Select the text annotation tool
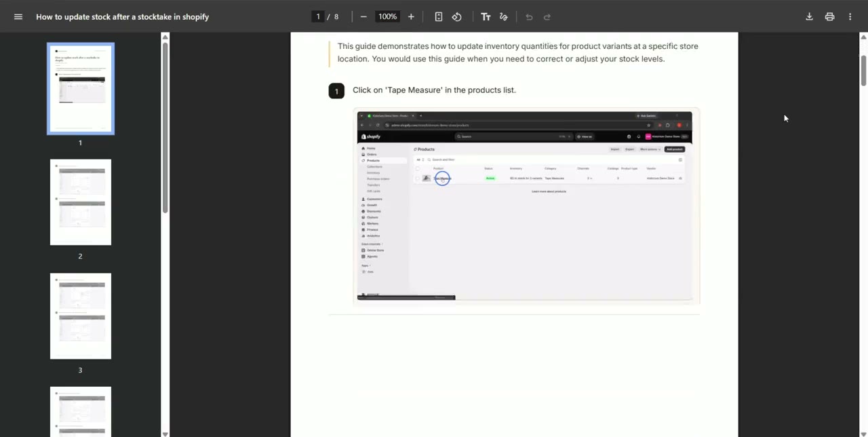Viewport: 868px width, 437px height. (486, 16)
